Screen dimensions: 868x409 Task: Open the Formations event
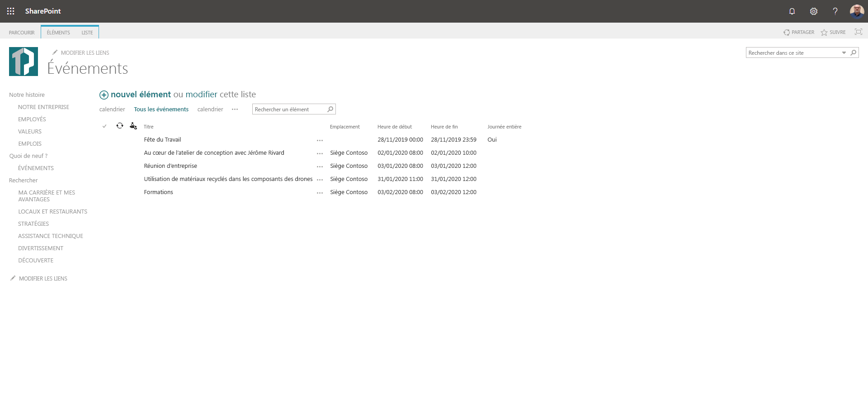159,192
